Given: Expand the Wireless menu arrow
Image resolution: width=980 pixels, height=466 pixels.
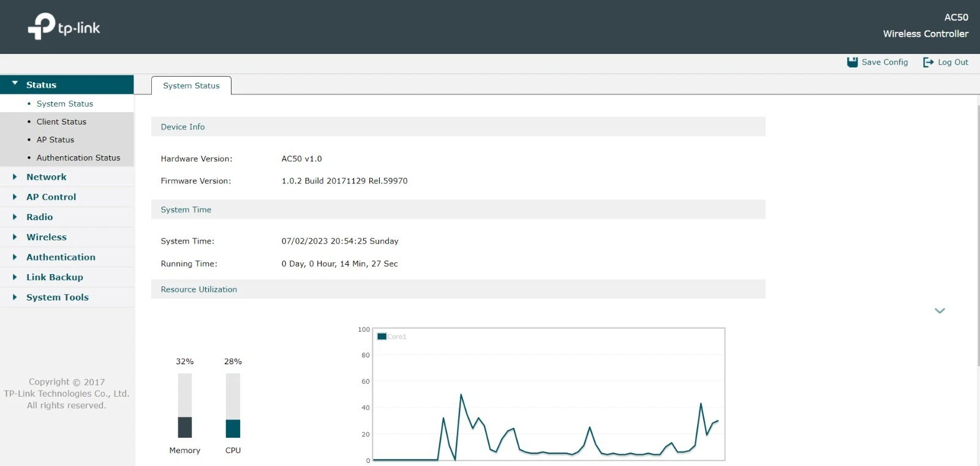Looking at the screenshot, I should (x=15, y=237).
